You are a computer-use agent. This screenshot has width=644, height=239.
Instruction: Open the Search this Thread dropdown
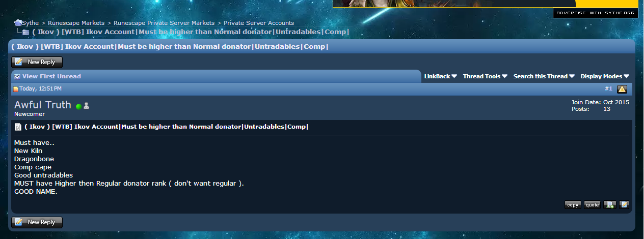coord(544,76)
